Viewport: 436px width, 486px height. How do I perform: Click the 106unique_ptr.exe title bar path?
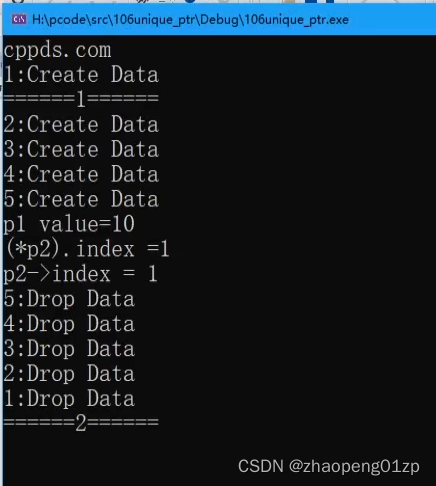point(190,20)
